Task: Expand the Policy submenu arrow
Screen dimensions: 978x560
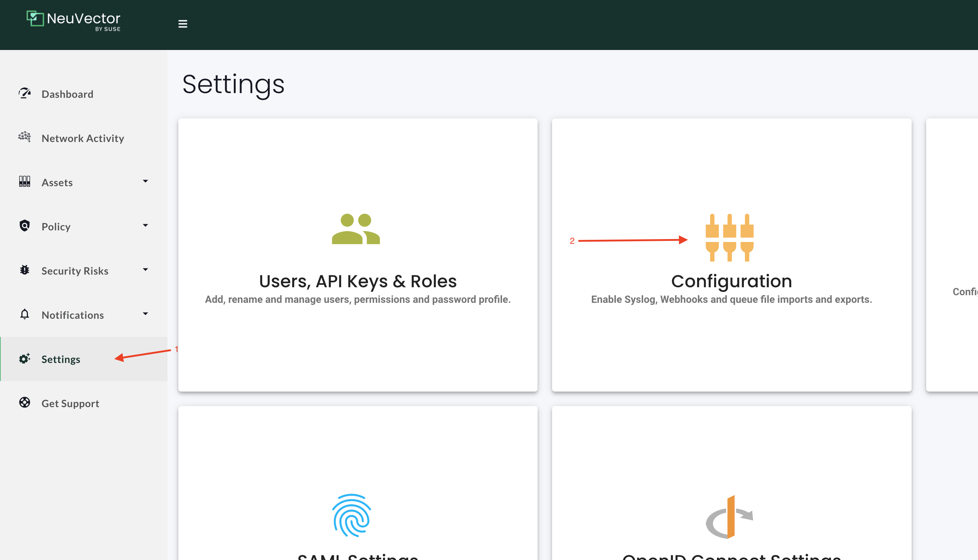Action: tap(145, 225)
